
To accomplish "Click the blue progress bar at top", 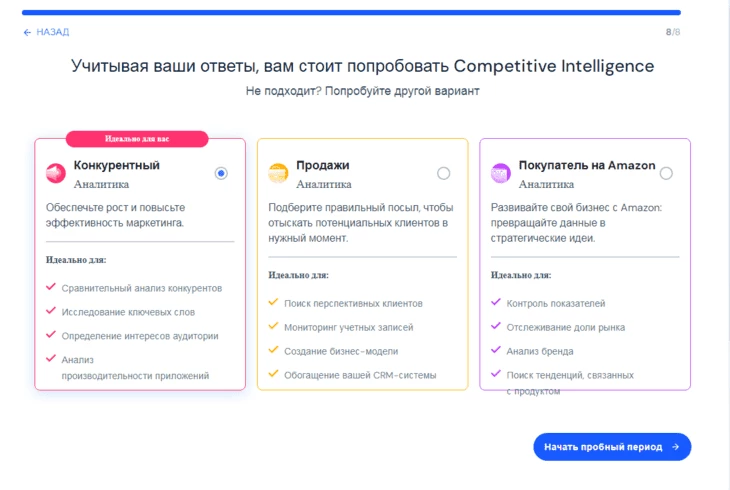I will pyautogui.click(x=351, y=13).
